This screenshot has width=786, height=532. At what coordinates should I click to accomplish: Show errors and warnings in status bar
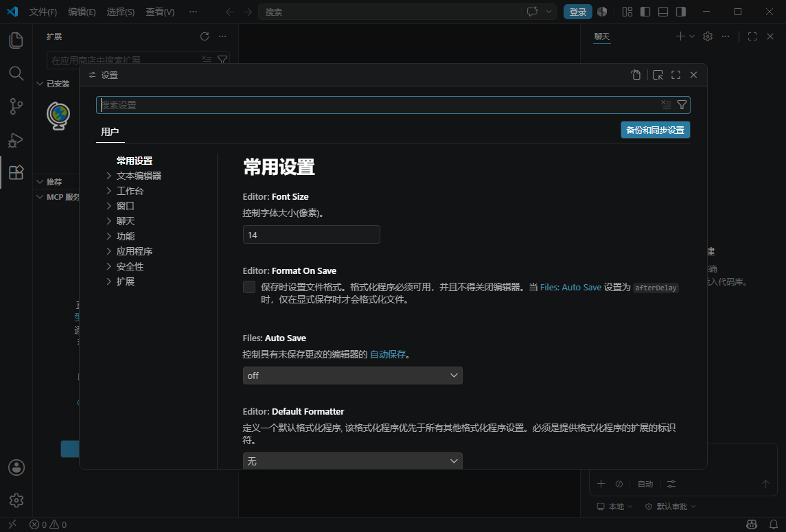48,524
